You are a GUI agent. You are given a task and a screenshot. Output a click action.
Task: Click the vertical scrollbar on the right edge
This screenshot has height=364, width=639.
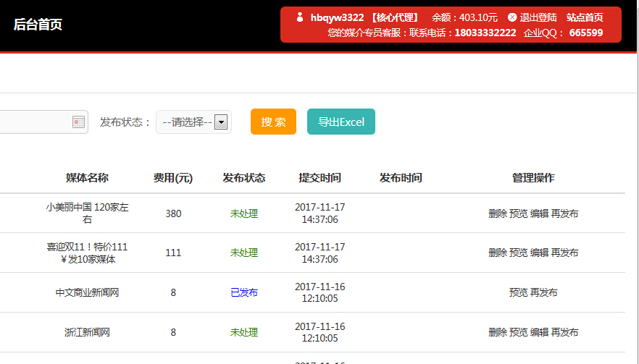638,182
